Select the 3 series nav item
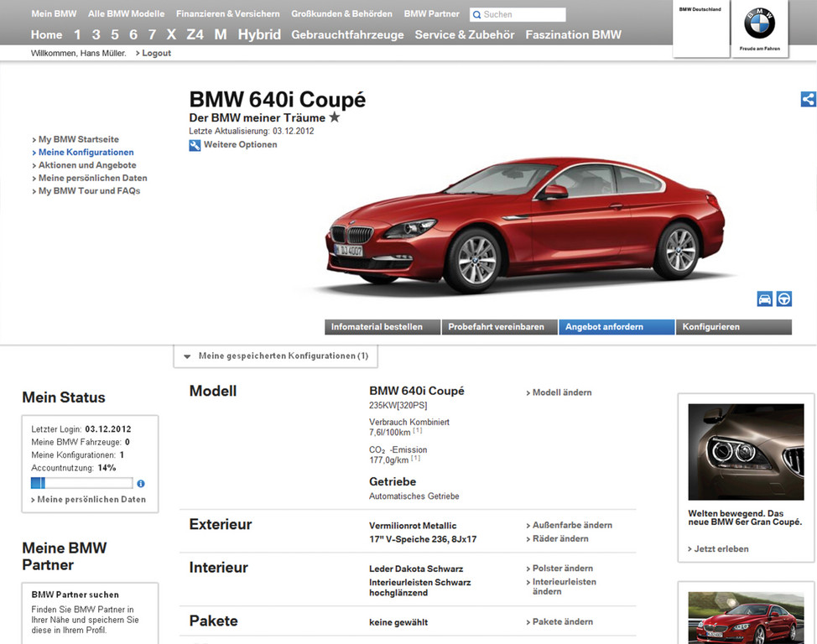The image size is (817, 644). pos(96,35)
